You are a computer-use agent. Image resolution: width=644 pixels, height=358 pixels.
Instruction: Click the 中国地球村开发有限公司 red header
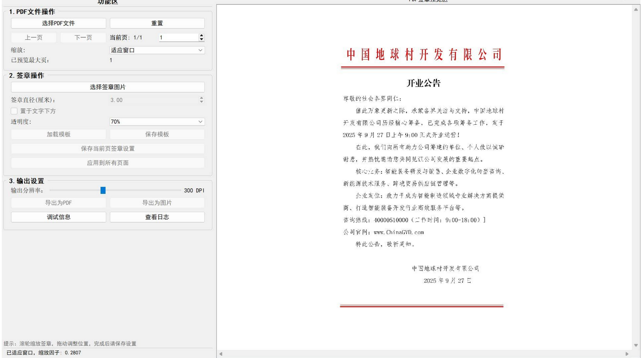(424, 55)
